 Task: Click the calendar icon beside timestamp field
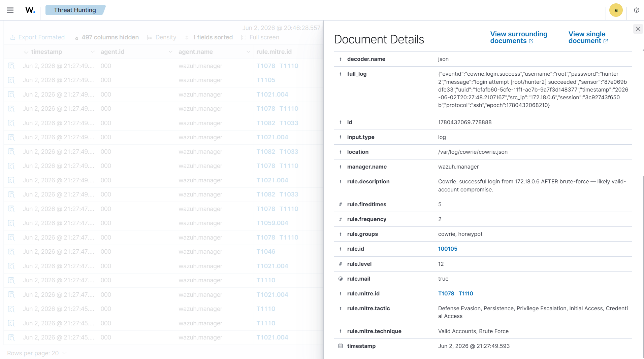tap(341, 346)
